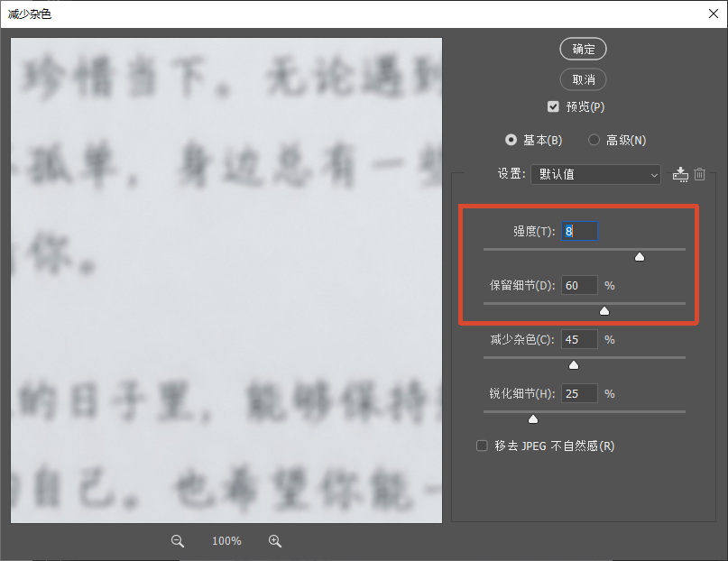Click the 100% zoom level text
728x561 pixels.
click(226, 541)
